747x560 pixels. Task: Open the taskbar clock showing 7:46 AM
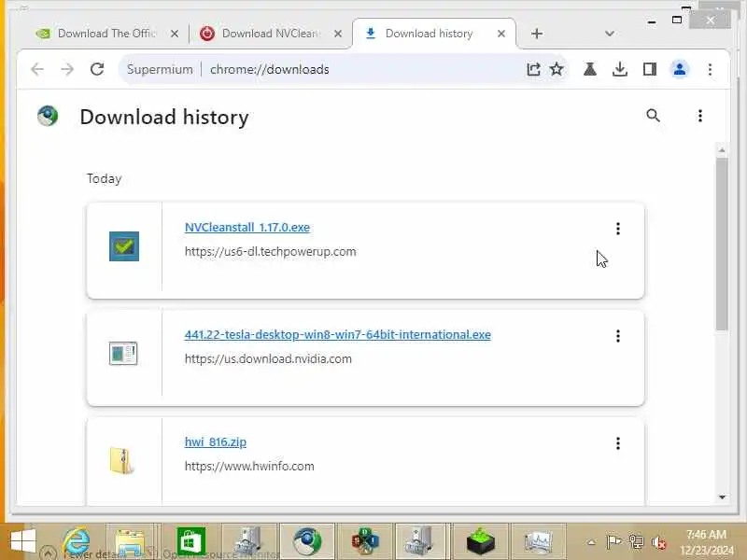click(x=706, y=542)
